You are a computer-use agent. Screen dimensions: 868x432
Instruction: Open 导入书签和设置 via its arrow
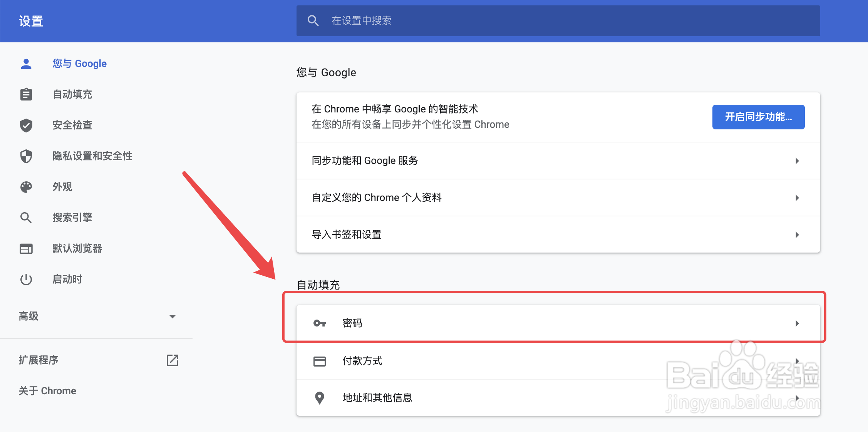[797, 234]
